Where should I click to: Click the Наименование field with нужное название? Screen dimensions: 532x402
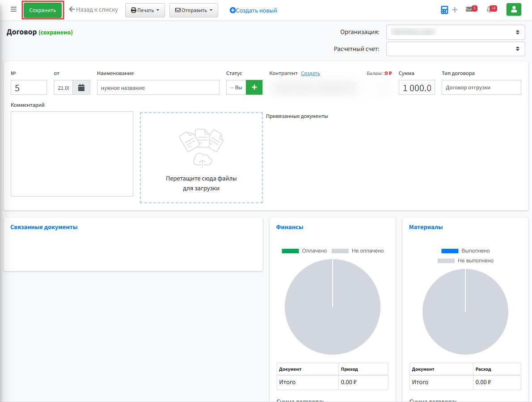158,88
